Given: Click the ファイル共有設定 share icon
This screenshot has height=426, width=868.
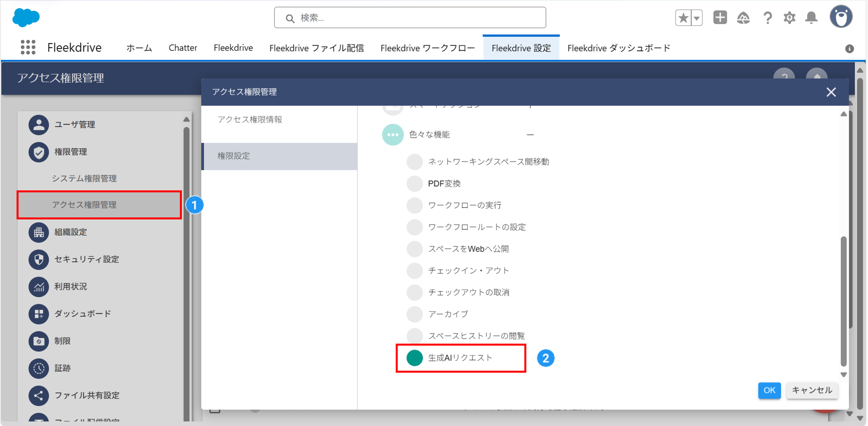Looking at the screenshot, I should click(x=39, y=395).
